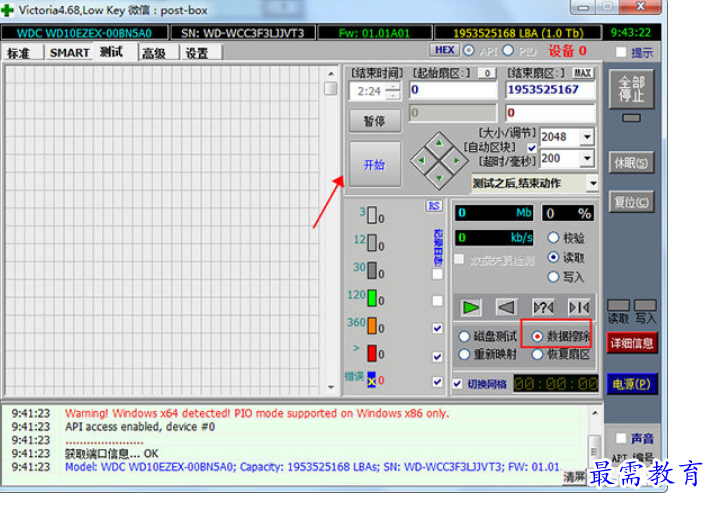
Task: Switch to the 高级 tab
Action: pos(154,53)
